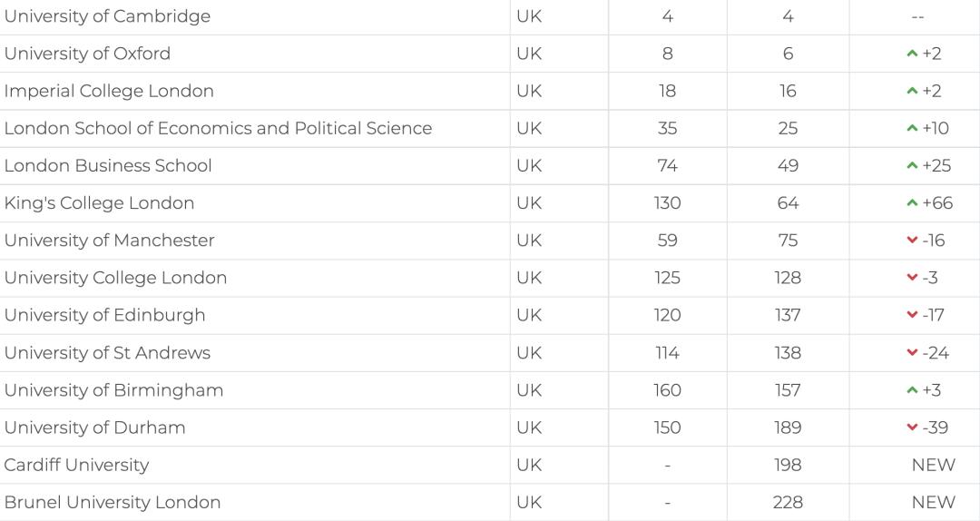Click the up arrow in London Business School row
The width and height of the screenshot is (980, 521).
(x=912, y=166)
